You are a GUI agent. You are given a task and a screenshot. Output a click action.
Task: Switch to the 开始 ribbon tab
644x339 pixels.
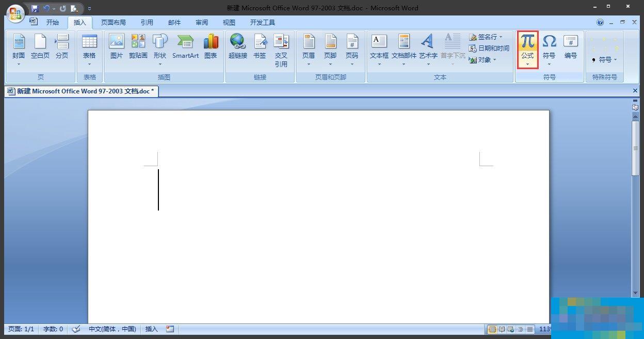tap(53, 23)
